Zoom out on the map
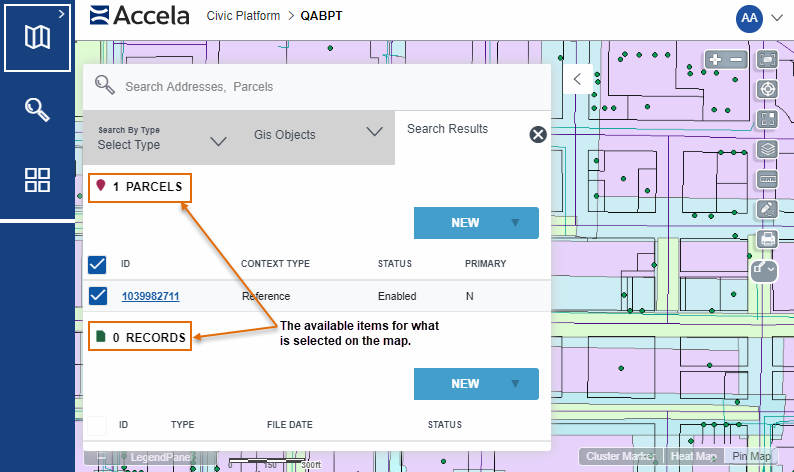The image size is (794, 472). 736,60
